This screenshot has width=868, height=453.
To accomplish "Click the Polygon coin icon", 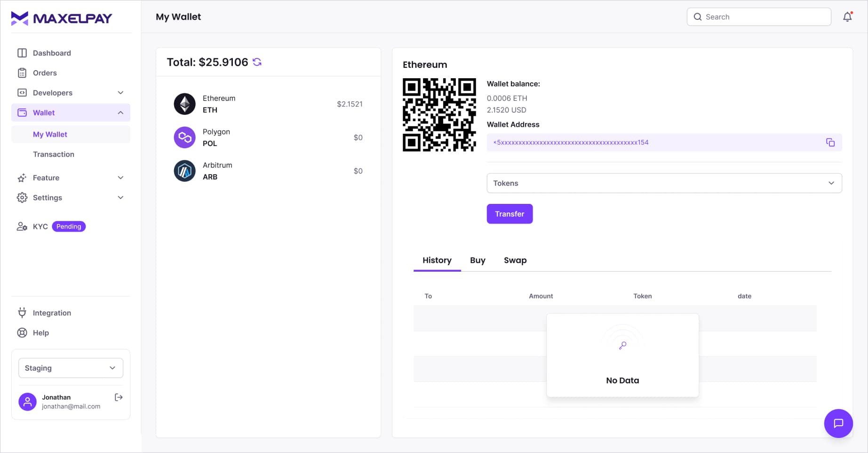I will pyautogui.click(x=185, y=138).
